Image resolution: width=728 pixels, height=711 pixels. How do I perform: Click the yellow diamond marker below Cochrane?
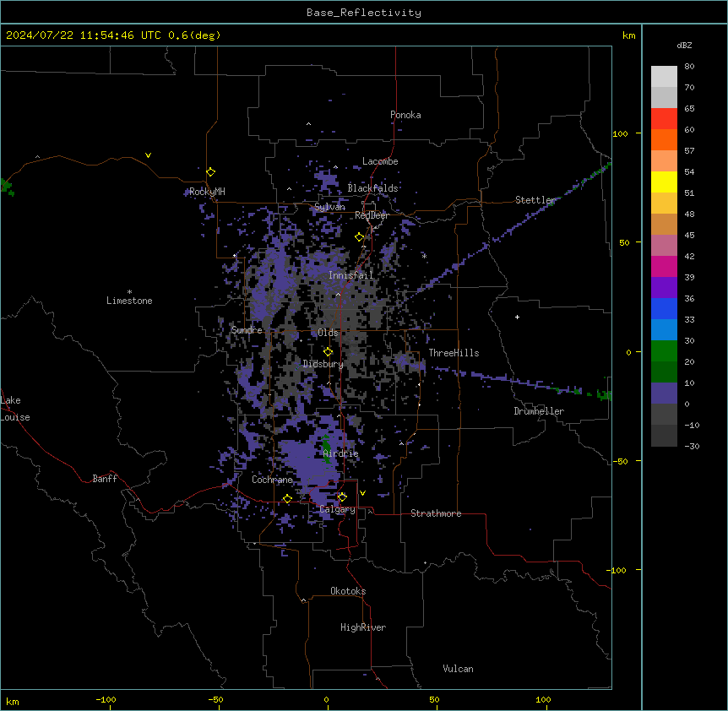287,498
